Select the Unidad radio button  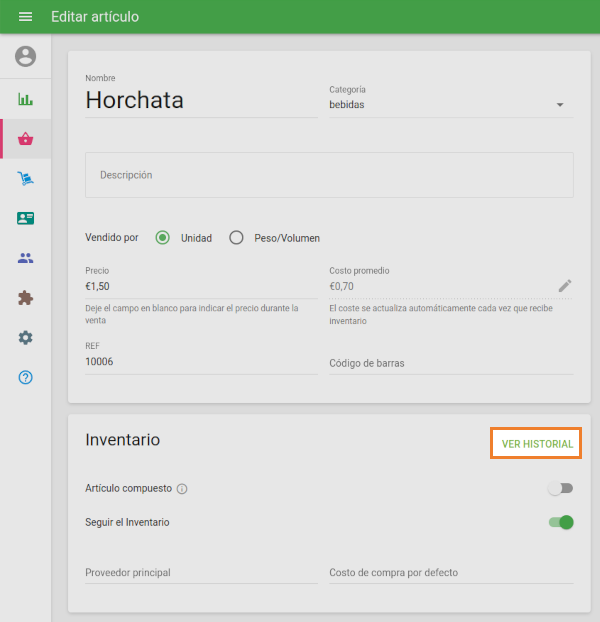pos(163,238)
